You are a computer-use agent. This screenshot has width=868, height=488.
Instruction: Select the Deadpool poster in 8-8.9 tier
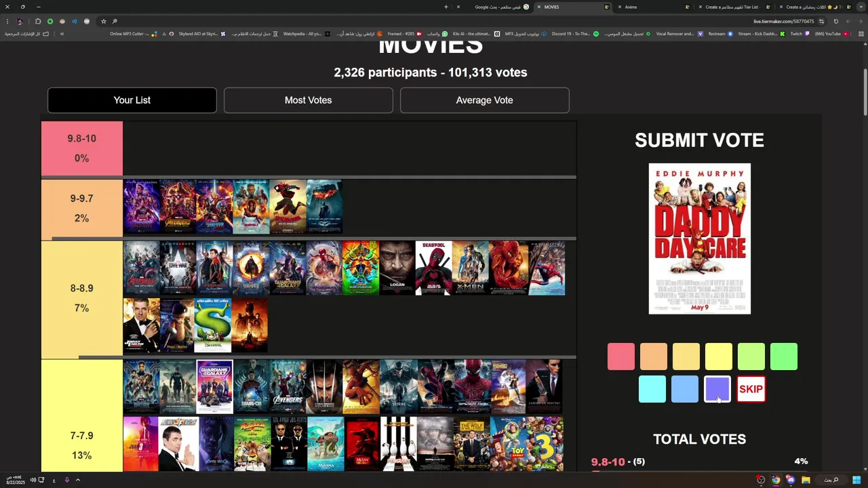coord(434,268)
